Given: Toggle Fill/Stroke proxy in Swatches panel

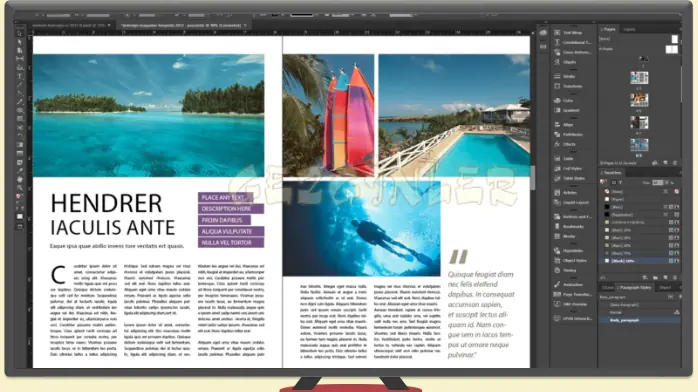Looking at the screenshot, I should 604,182.
